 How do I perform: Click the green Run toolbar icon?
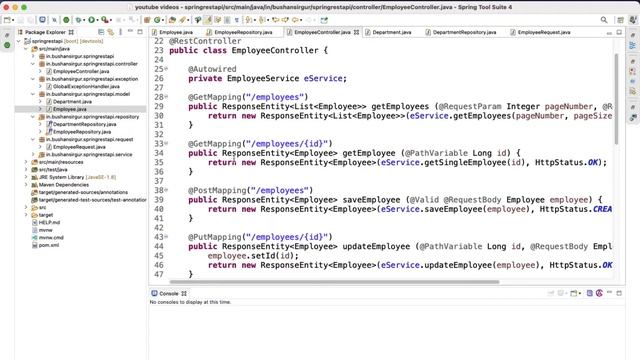(x=91, y=20)
